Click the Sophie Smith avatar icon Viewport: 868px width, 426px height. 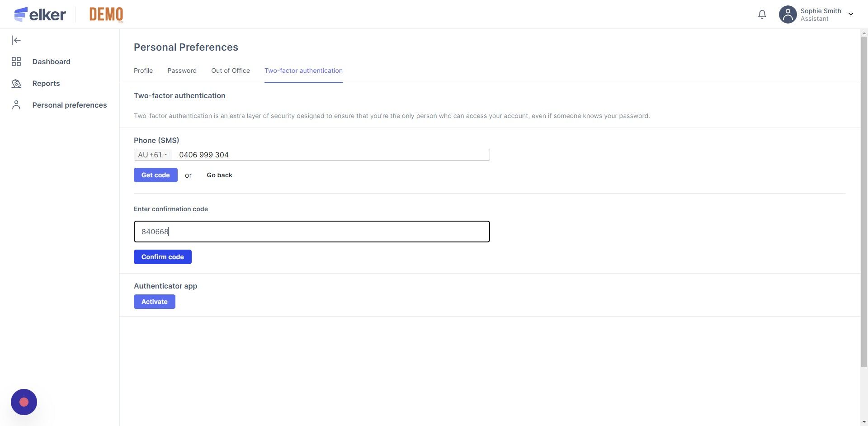point(788,14)
